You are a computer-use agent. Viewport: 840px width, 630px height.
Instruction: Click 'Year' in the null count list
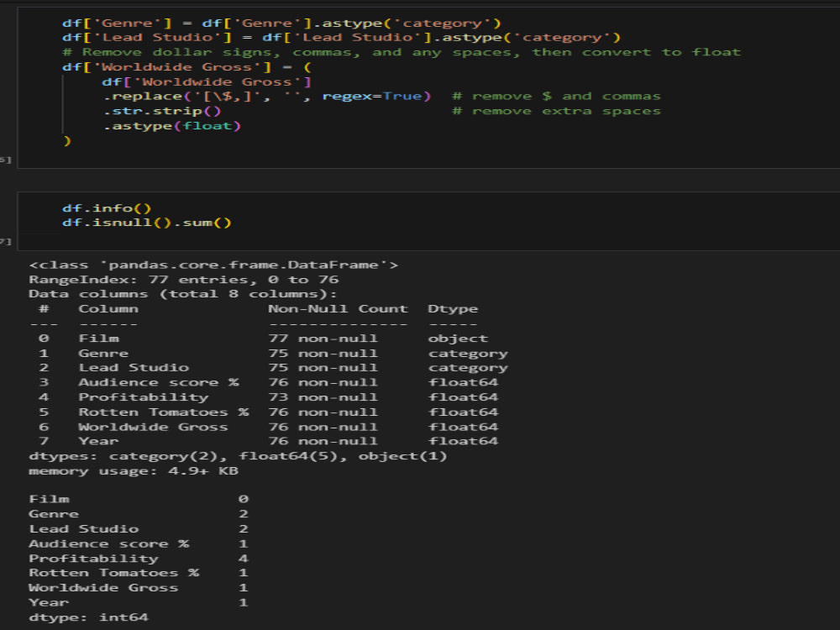point(49,602)
